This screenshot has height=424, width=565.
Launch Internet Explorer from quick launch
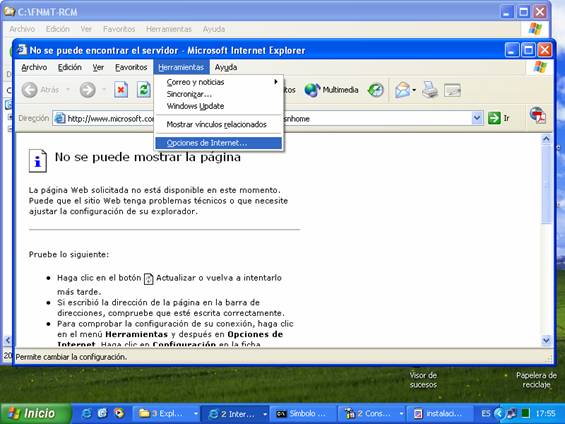point(86,413)
